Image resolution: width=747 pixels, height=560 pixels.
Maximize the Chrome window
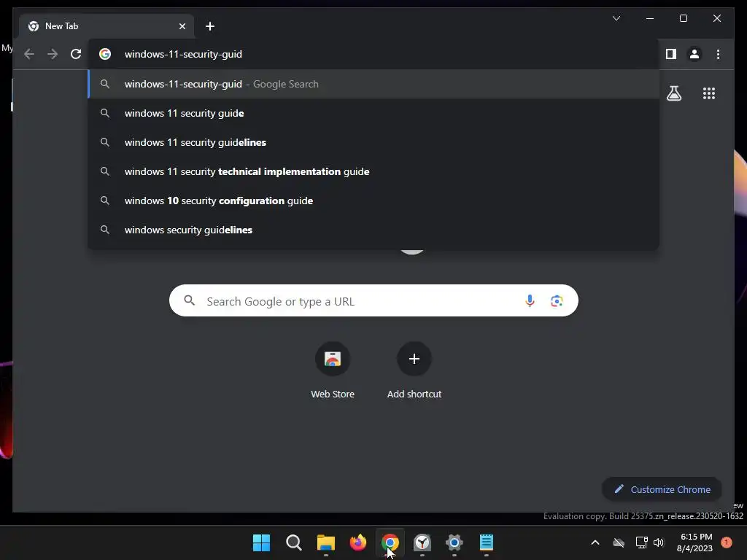[x=683, y=18]
